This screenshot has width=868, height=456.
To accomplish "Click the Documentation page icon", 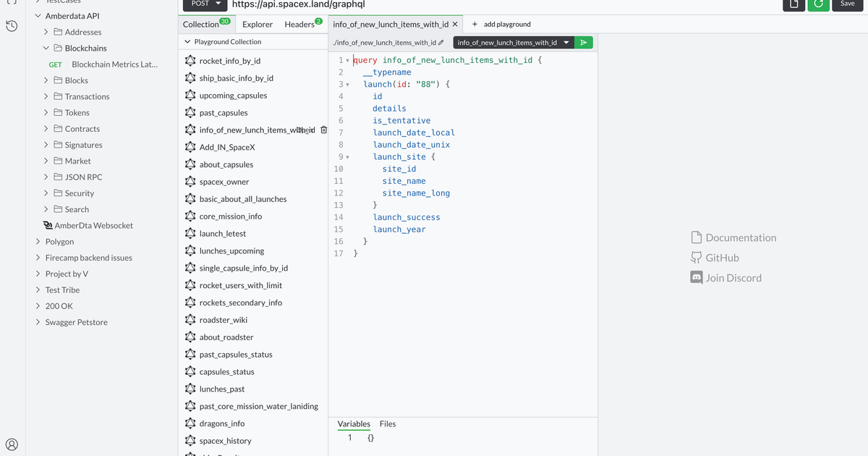I will (697, 237).
